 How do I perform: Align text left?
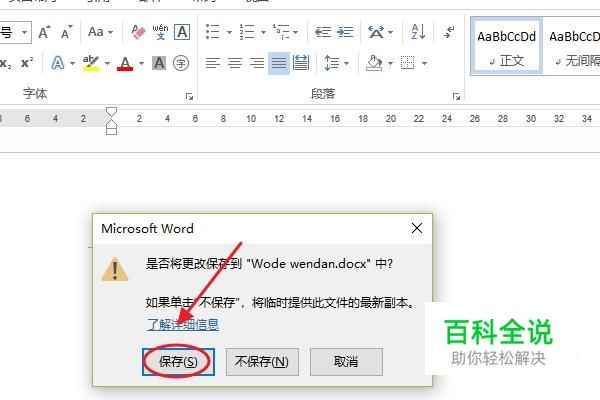[x=212, y=63]
